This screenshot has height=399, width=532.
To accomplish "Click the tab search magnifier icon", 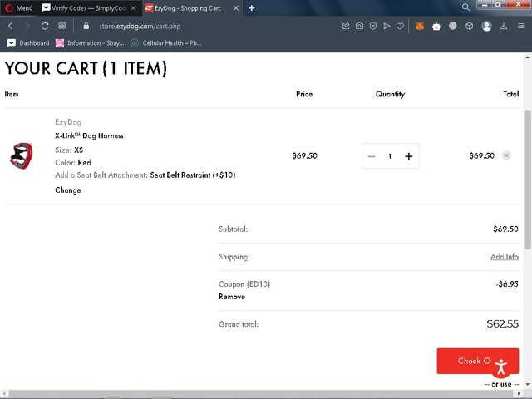I will [465, 7].
